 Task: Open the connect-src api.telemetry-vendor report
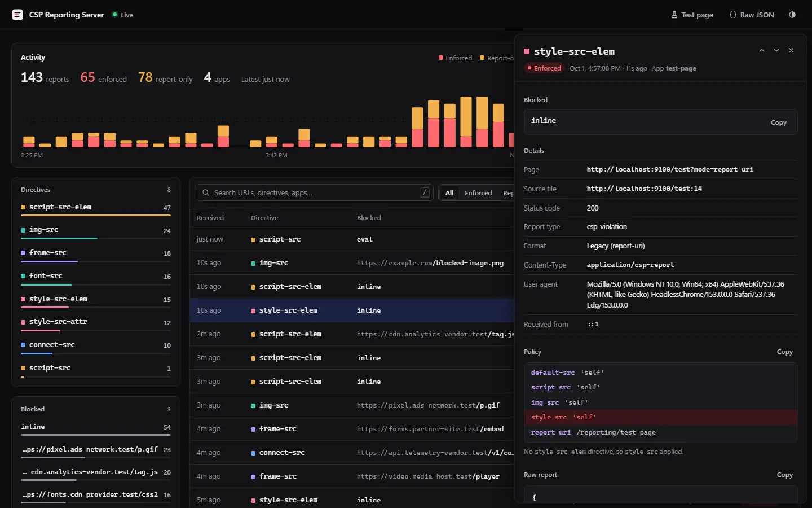tap(352, 453)
